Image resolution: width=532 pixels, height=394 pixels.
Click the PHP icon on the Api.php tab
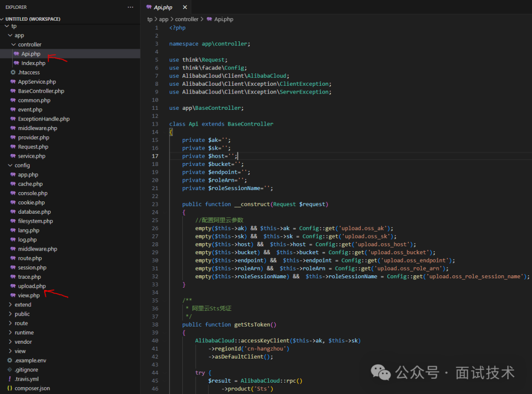(149, 7)
